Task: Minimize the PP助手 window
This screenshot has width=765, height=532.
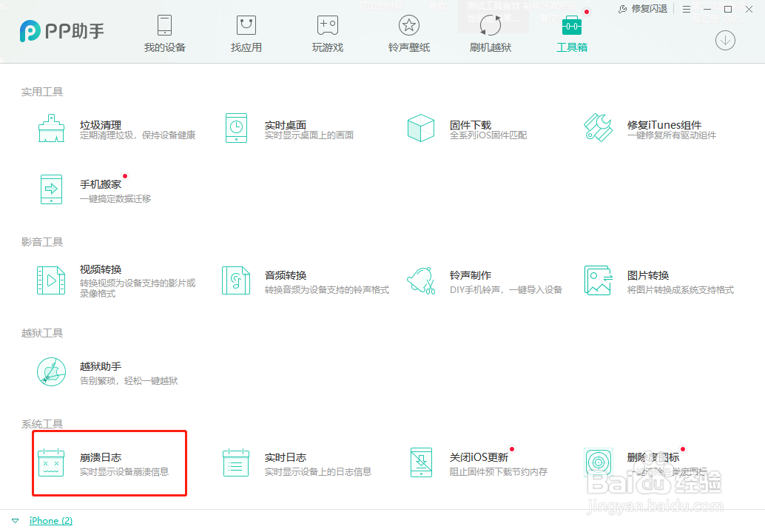Action: pos(707,10)
